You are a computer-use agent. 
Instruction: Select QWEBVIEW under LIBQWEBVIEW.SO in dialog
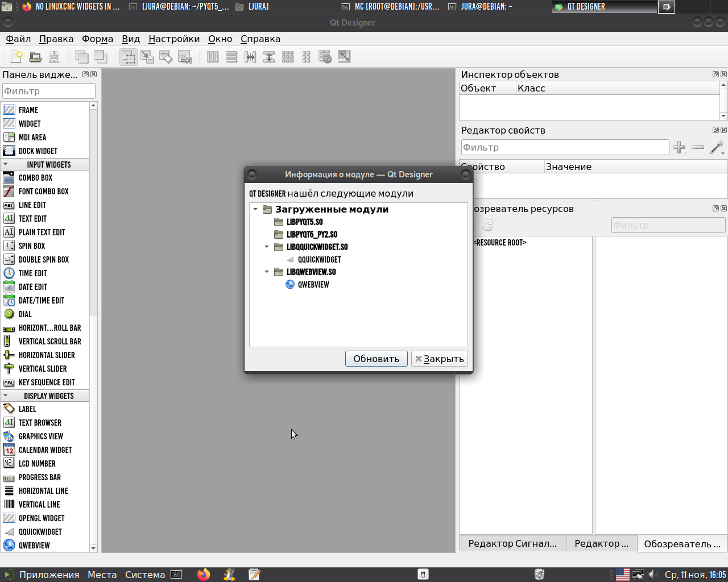(x=313, y=284)
